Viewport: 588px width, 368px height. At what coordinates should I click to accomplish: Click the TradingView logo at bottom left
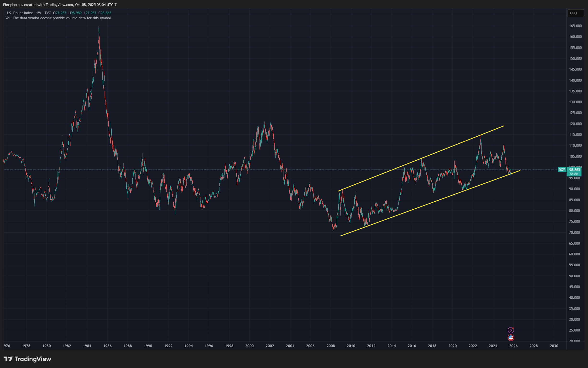coord(27,359)
